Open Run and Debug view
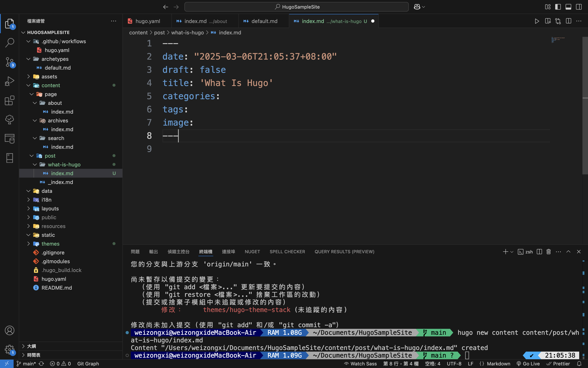 point(9,81)
